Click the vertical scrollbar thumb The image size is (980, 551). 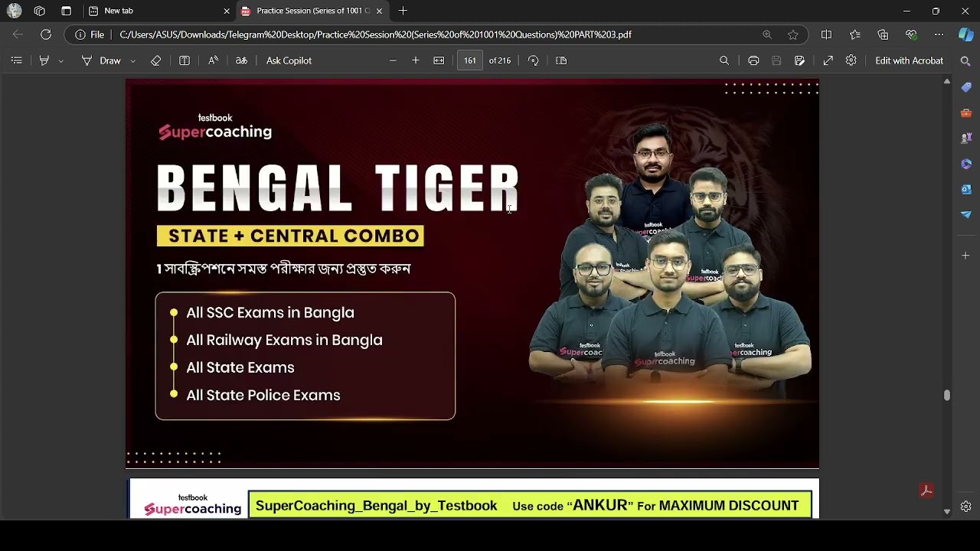click(x=947, y=396)
